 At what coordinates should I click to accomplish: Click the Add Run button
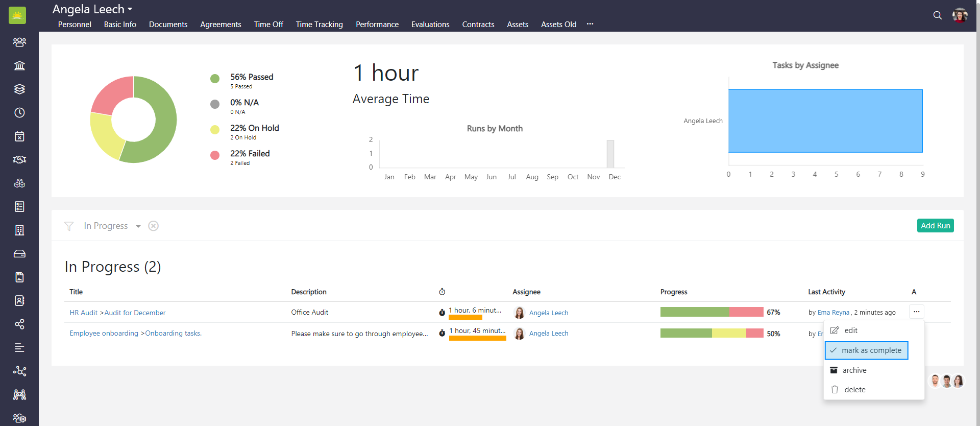[935, 226]
